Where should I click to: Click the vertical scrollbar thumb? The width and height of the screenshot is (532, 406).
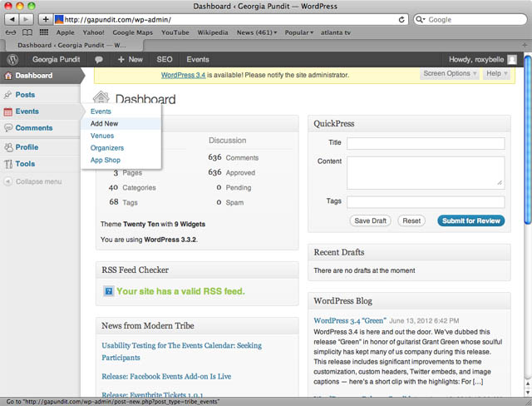528,140
